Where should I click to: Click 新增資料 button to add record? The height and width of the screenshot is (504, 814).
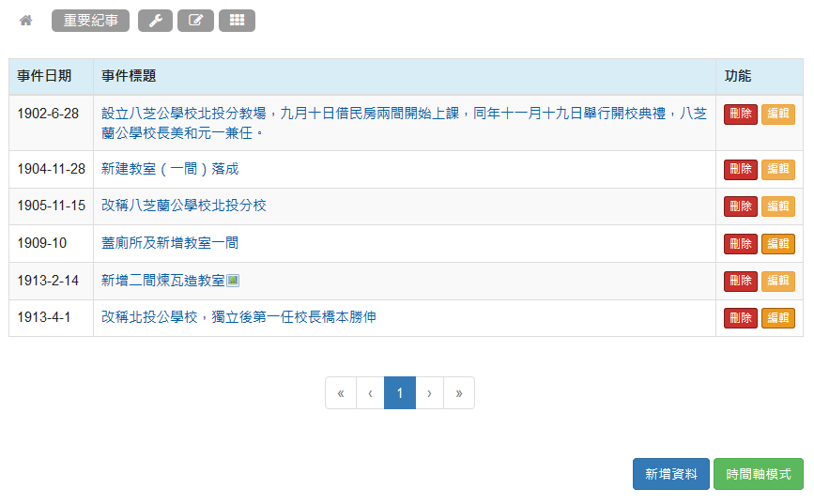pos(671,474)
